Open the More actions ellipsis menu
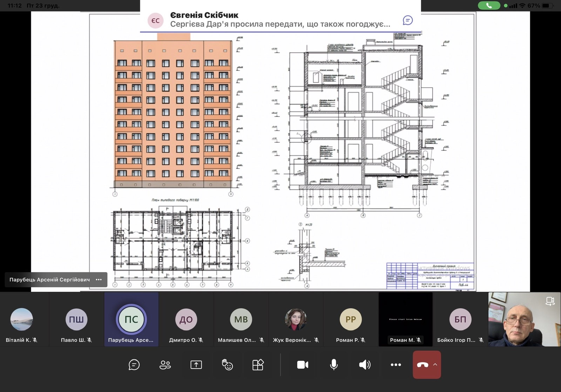Screen dimensions: 561x392 (396, 365)
